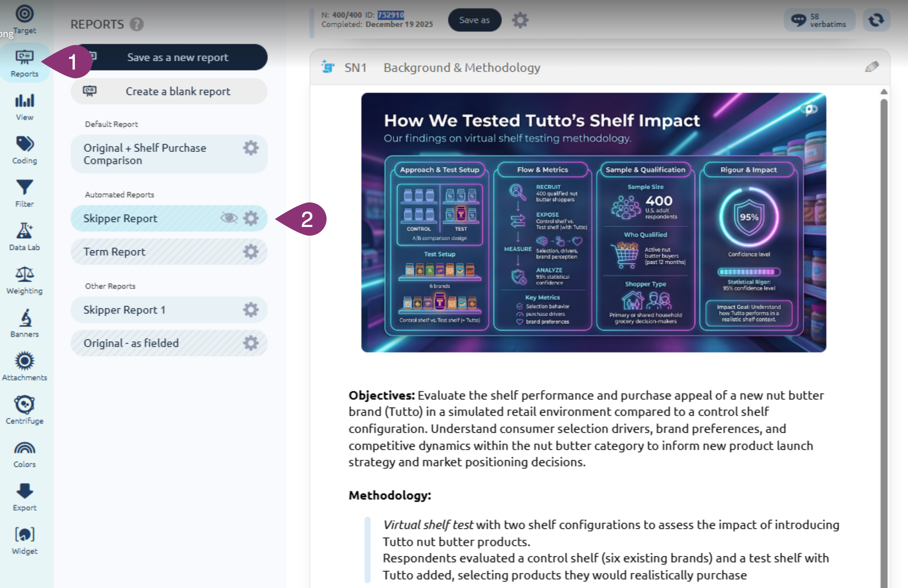Open the Banners microscope section
The image size is (908, 588).
[x=25, y=323]
